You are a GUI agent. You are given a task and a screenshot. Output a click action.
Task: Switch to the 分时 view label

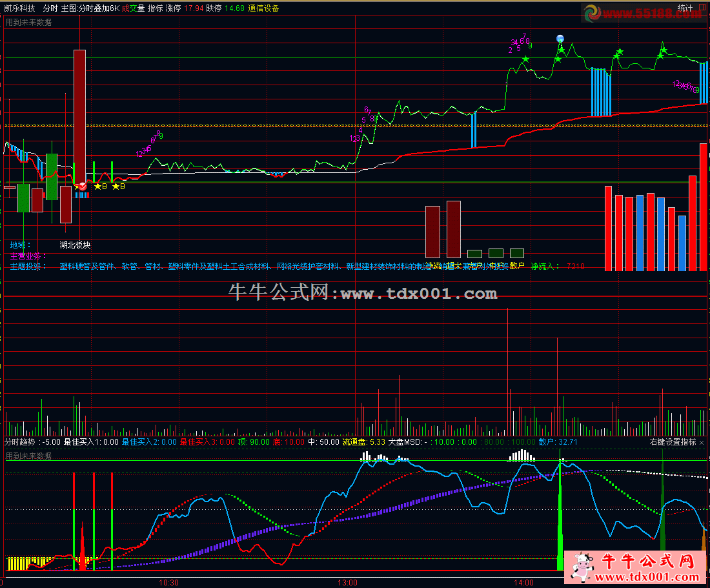(x=50, y=8)
